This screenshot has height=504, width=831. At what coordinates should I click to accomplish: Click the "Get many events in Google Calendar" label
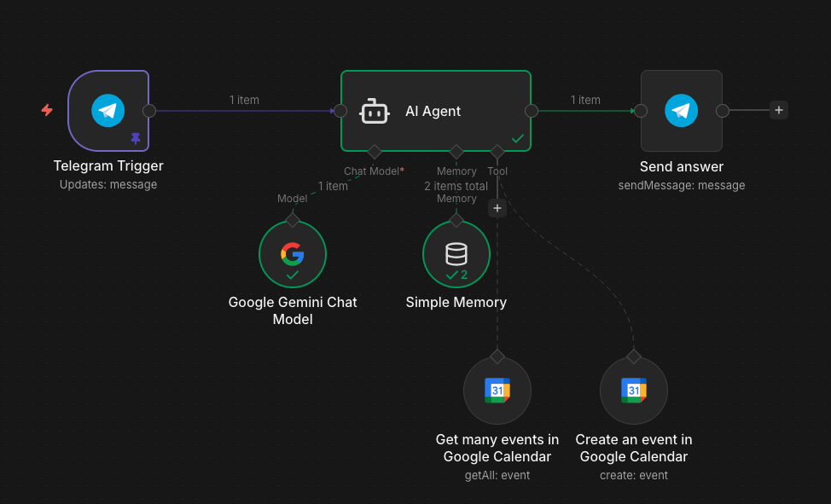pos(497,448)
